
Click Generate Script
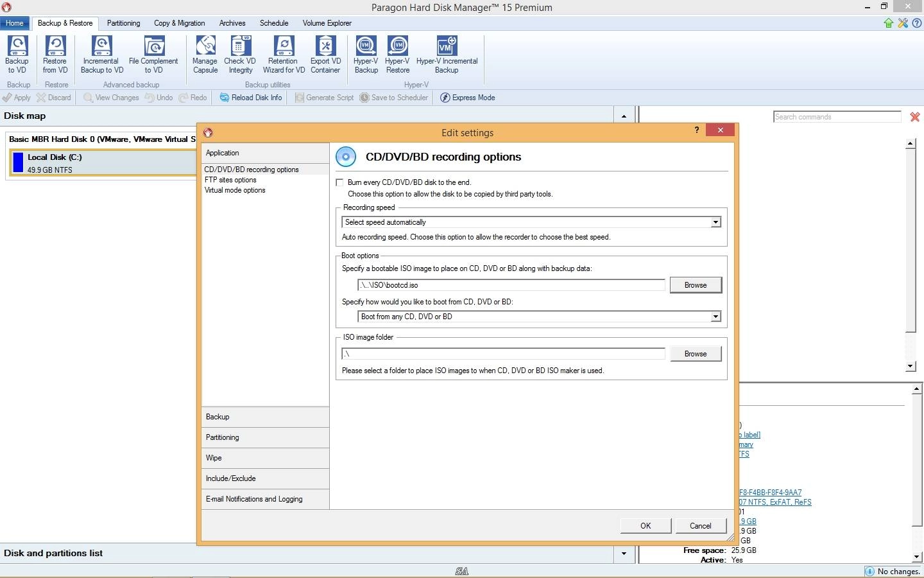[x=324, y=98]
